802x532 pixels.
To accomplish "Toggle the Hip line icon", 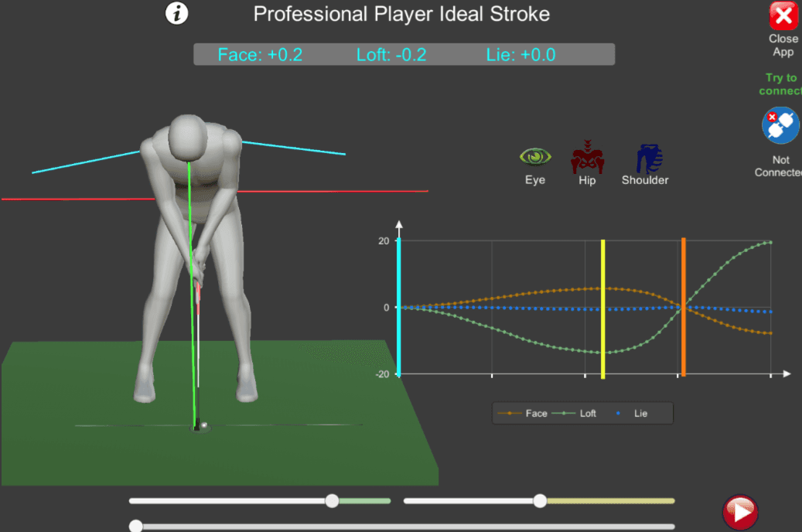I will click(x=587, y=157).
